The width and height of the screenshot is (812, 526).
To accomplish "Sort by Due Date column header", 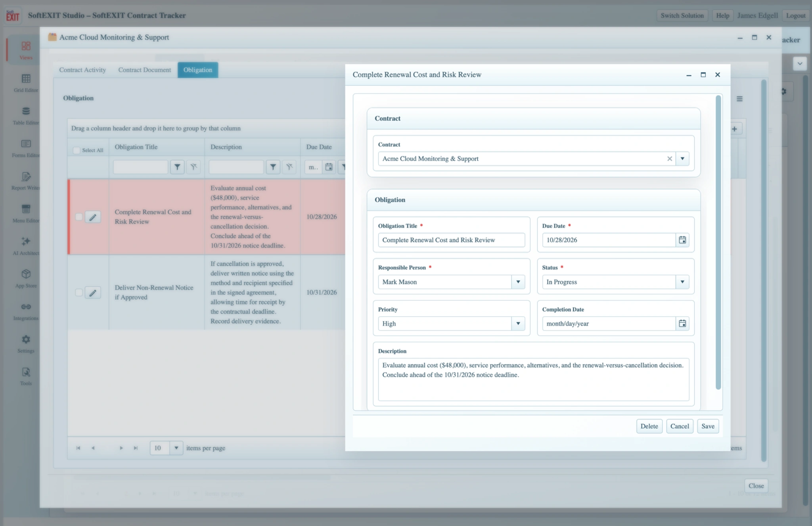I will [319, 147].
